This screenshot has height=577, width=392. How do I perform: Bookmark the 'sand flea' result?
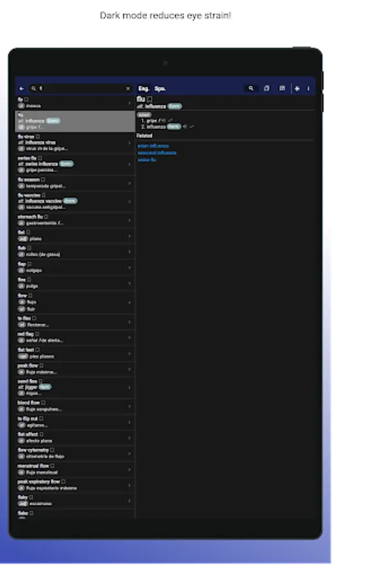pos(40,381)
